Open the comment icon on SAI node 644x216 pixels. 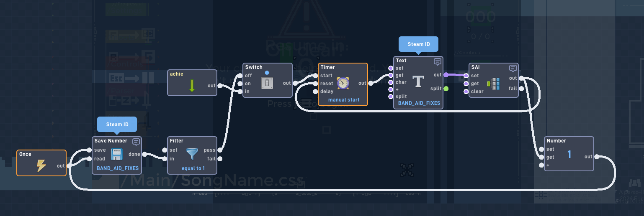click(x=513, y=68)
